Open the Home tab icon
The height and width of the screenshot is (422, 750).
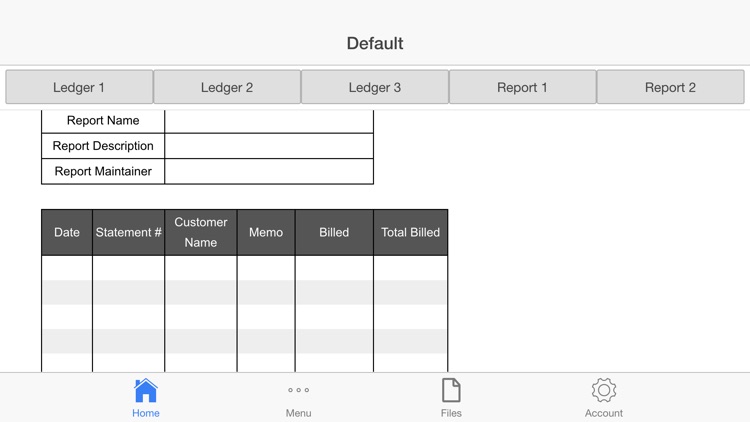146,390
